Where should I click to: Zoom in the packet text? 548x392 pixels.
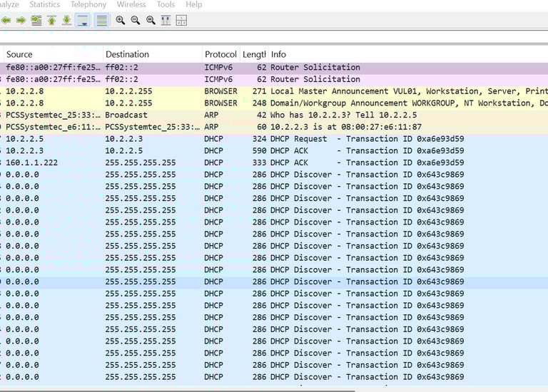120,20
